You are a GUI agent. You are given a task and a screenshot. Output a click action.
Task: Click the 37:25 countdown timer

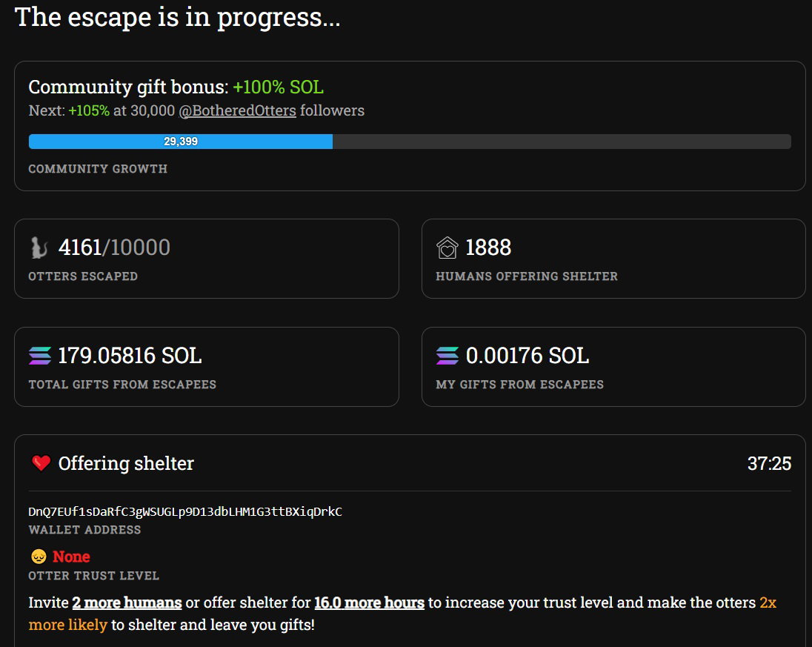pyautogui.click(x=769, y=464)
